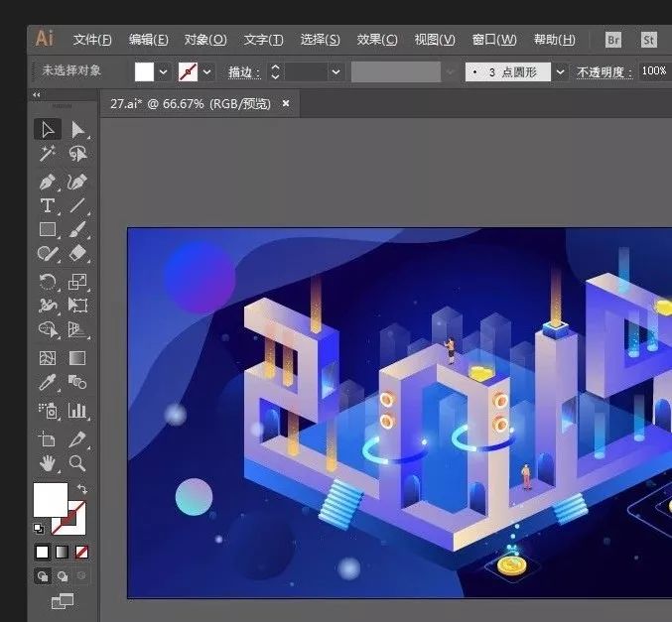
Task: Choose the Type tool
Action: (x=47, y=206)
